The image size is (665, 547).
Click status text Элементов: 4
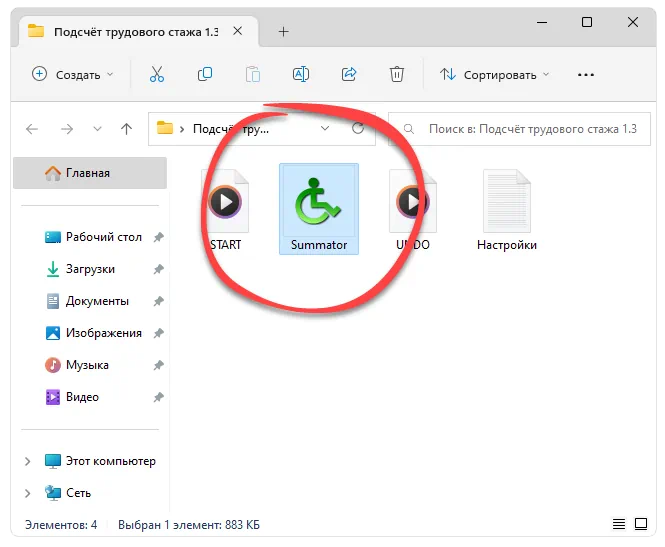pyautogui.click(x=61, y=525)
